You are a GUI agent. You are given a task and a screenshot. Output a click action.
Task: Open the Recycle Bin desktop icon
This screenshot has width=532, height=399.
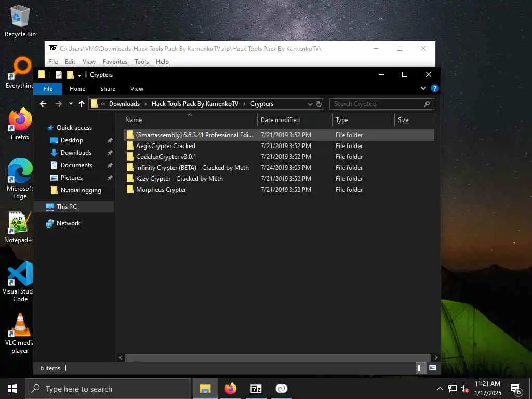pos(20,21)
